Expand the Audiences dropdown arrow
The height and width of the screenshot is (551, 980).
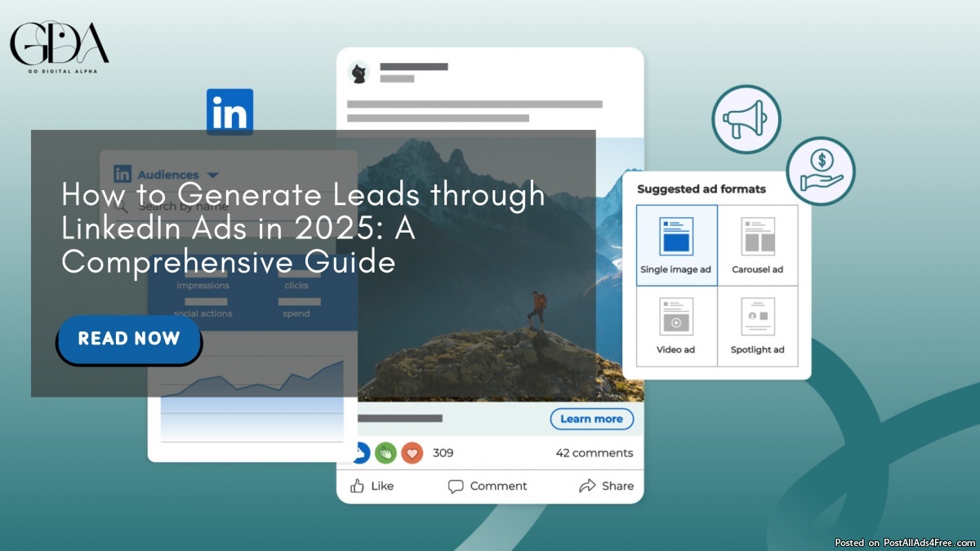213,175
